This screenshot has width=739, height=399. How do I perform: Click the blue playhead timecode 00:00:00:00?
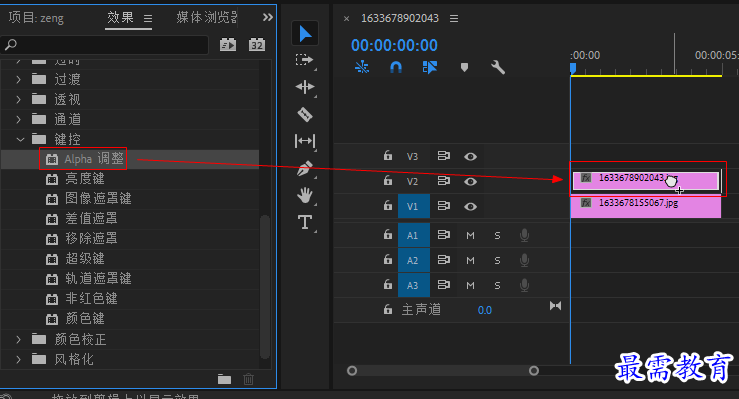(x=394, y=45)
